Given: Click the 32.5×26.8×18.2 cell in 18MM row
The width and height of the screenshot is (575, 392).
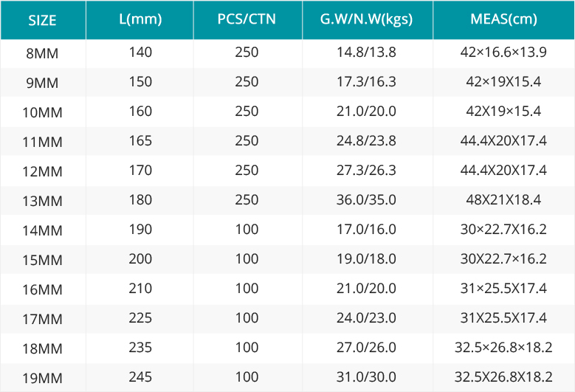Looking at the screenshot, I should [x=503, y=348].
